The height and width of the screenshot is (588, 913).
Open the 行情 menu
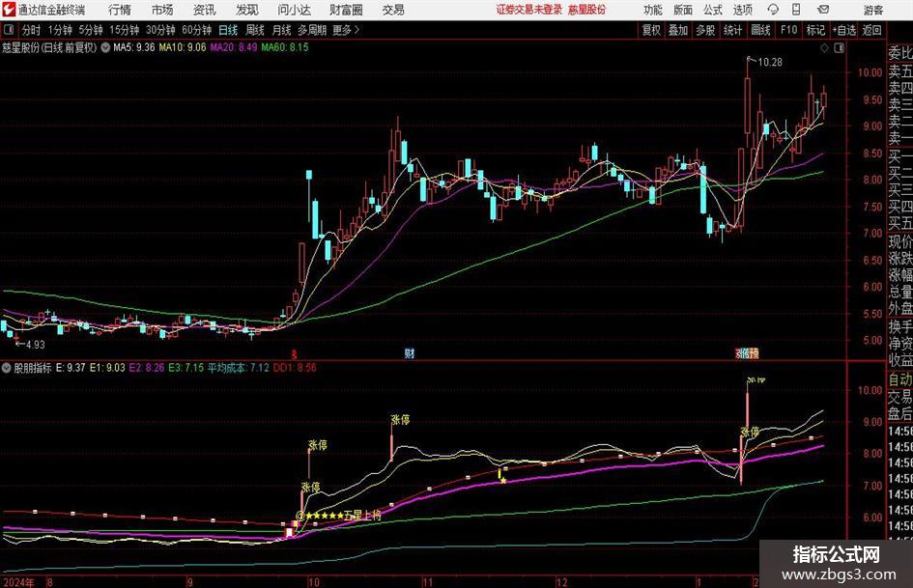point(120,10)
